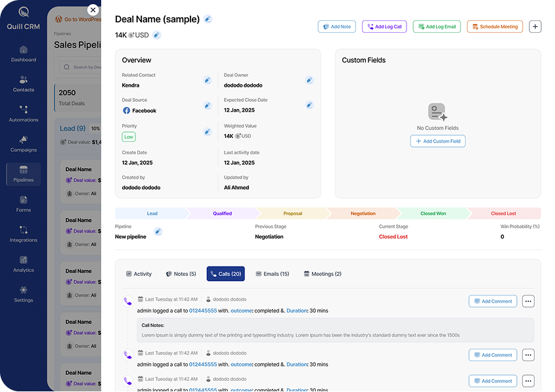Open Automations in the sidebar

tap(24, 114)
